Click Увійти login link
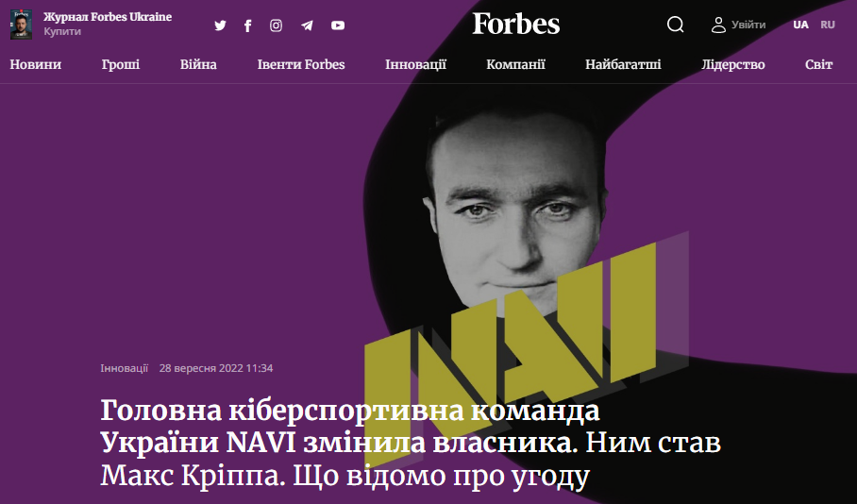857x504 pixels. point(748,25)
